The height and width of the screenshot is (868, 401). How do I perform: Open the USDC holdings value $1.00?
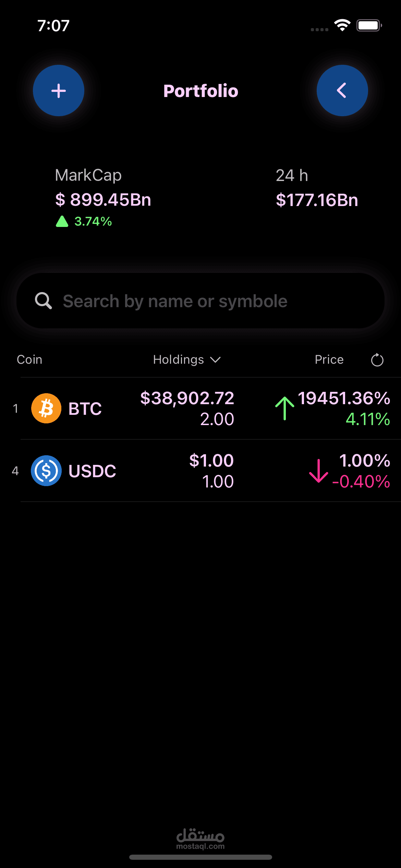[x=211, y=460]
